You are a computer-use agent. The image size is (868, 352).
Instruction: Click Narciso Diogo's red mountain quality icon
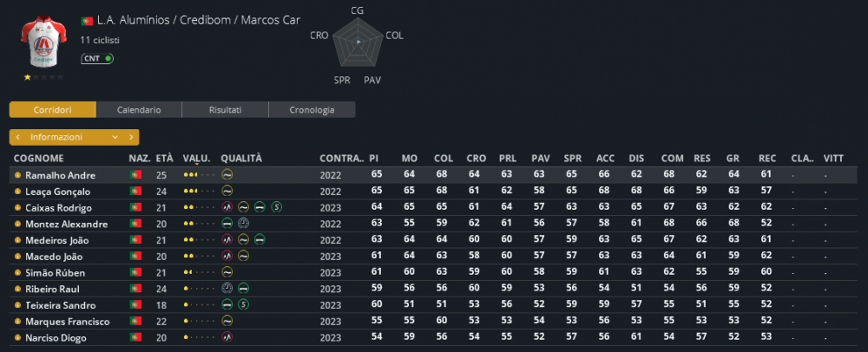[x=227, y=337]
